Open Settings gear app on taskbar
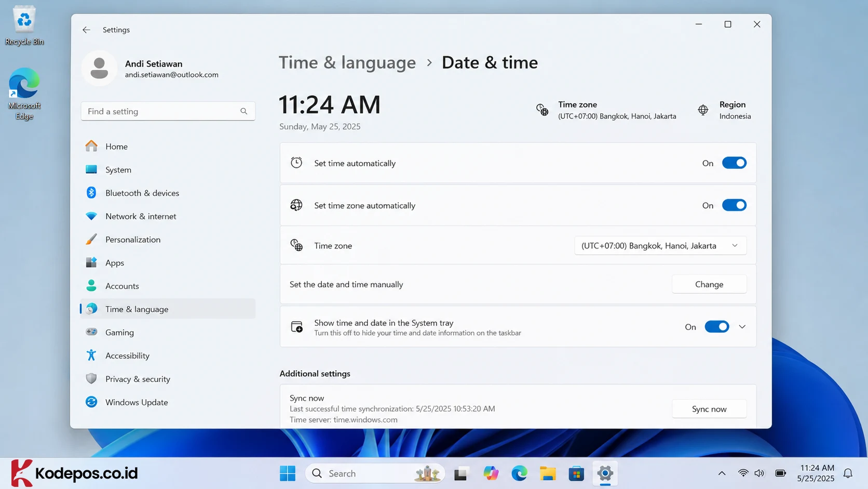Image resolution: width=868 pixels, height=489 pixels. 605,473
